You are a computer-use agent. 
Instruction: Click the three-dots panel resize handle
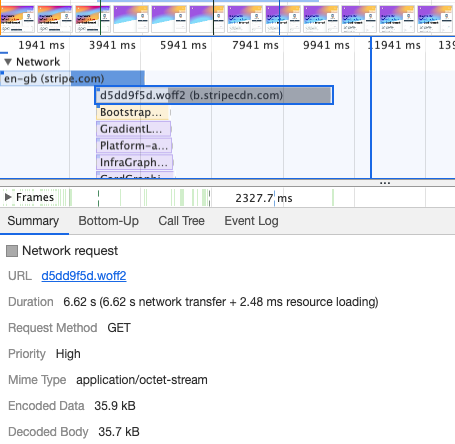point(385,183)
